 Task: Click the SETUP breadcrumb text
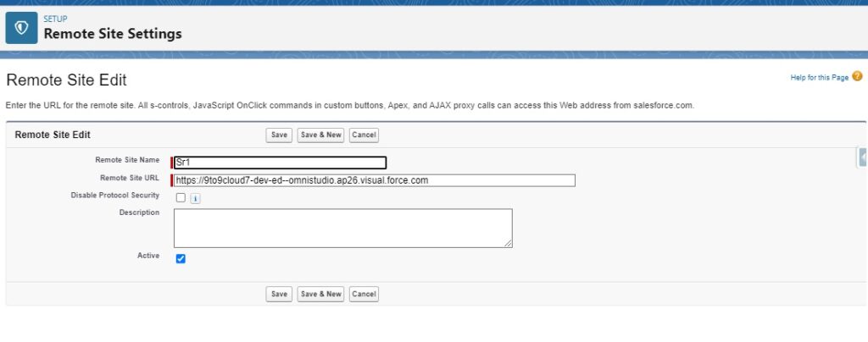55,19
